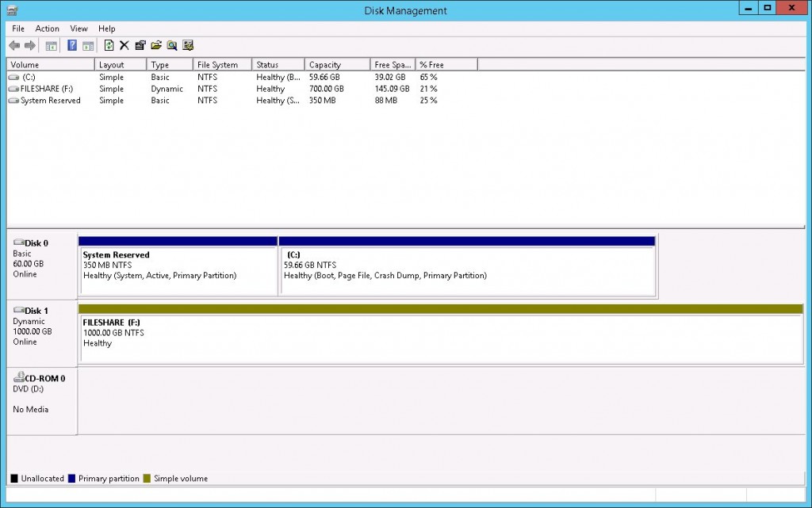Image resolution: width=812 pixels, height=508 pixels.
Task: Click the folder open toolbar icon
Action: coord(157,45)
